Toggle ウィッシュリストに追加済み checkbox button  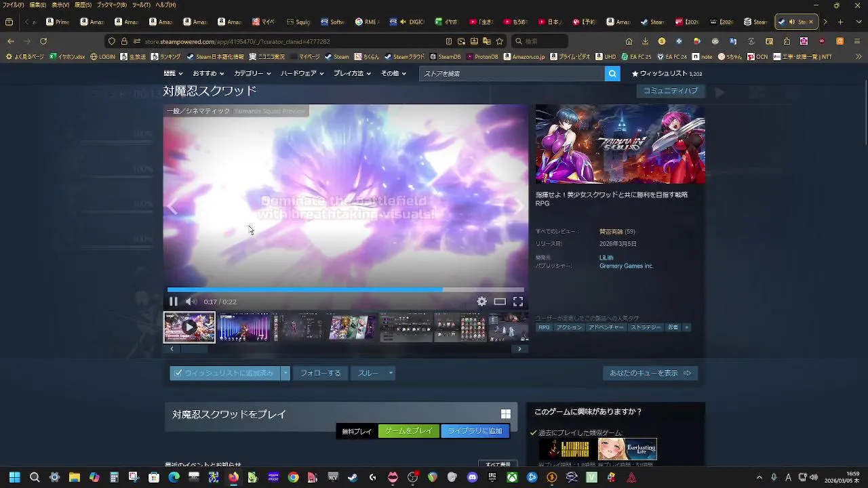coord(225,373)
